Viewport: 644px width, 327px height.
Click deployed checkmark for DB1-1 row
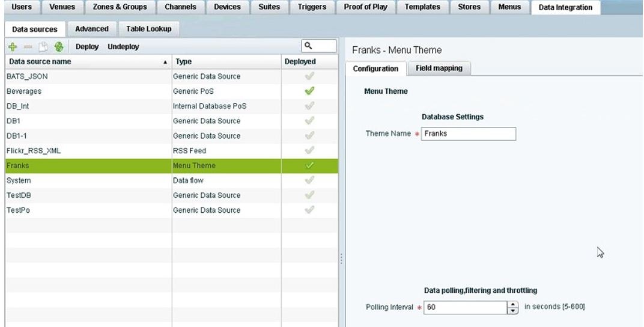pyautogui.click(x=309, y=135)
